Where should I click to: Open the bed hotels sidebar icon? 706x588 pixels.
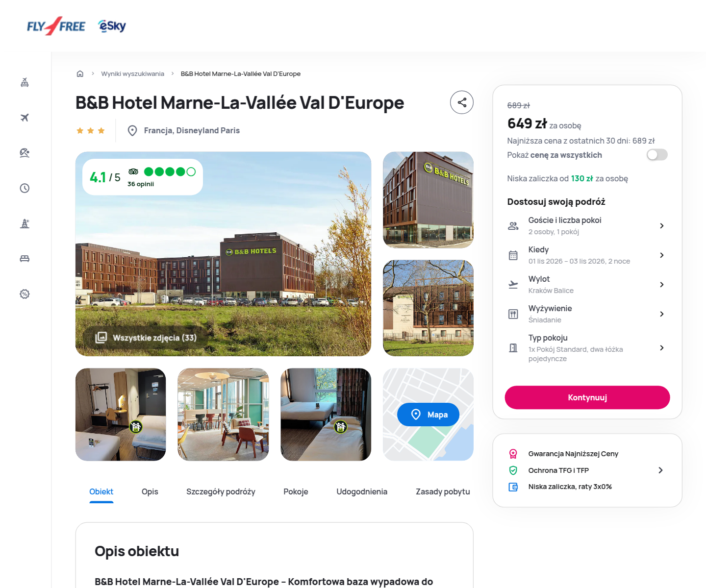(25, 259)
